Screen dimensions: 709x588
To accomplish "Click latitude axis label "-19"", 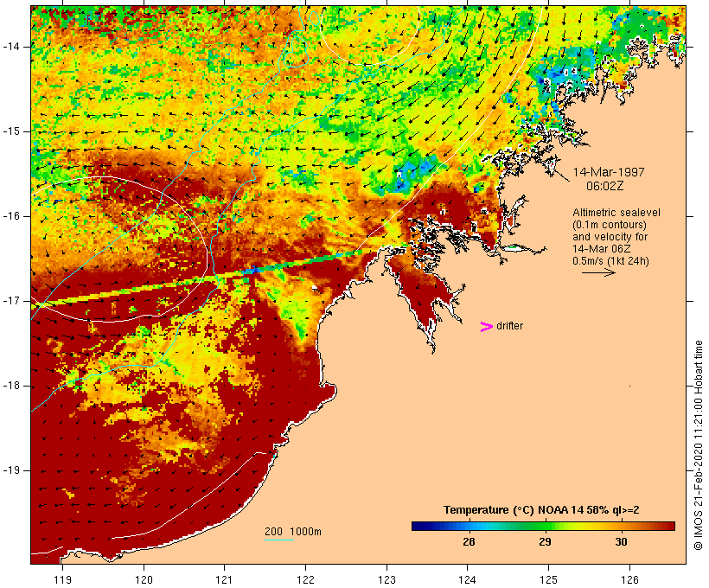I will [11, 470].
